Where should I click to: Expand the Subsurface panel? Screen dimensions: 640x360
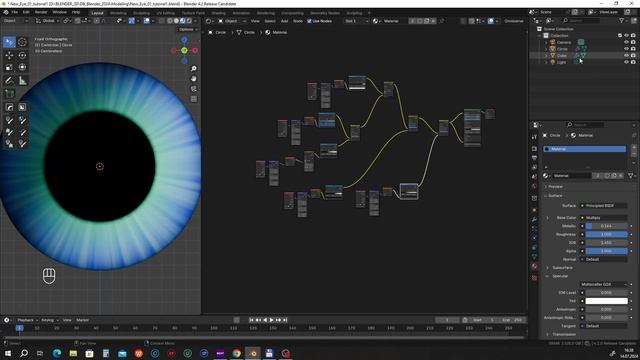(x=562, y=268)
